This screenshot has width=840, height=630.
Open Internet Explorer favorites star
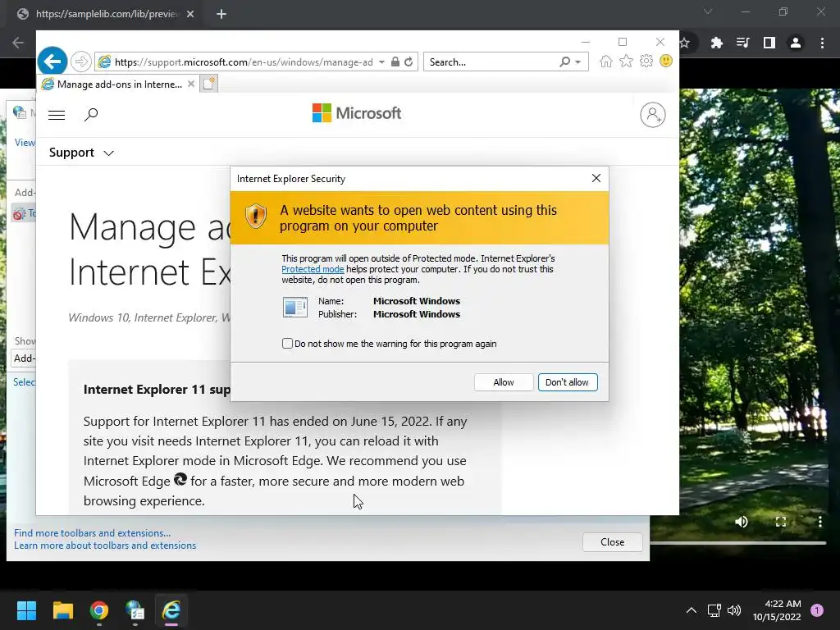click(626, 61)
